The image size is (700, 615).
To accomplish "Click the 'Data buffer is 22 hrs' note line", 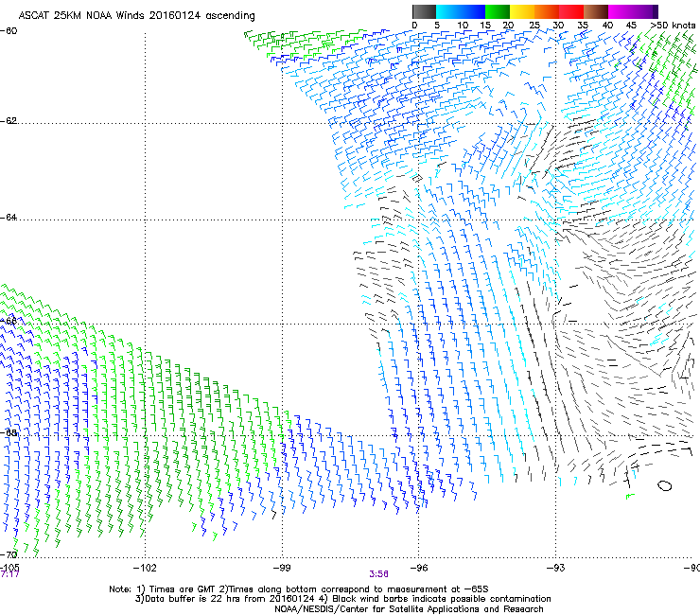I will [x=342, y=599].
